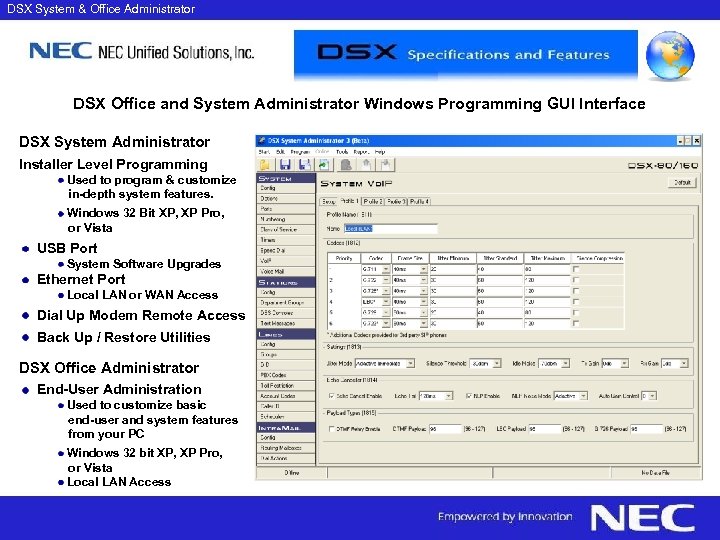Image resolution: width=720 pixels, height=540 pixels.
Task: Click the 'No Data File' status bar entry
Action: tap(656, 472)
